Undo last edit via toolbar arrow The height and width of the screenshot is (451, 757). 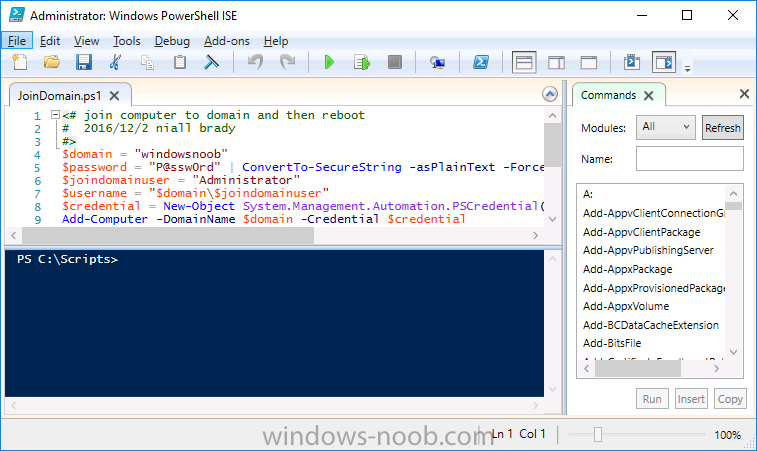(255, 62)
